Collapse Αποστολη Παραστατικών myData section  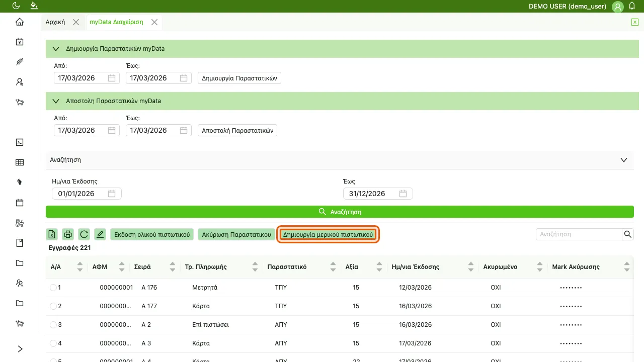coord(56,101)
